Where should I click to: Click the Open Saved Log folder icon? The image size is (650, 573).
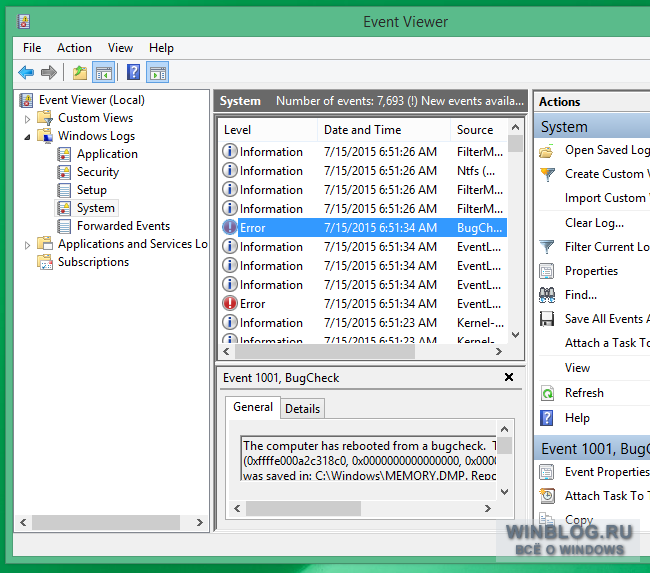pos(546,151)
